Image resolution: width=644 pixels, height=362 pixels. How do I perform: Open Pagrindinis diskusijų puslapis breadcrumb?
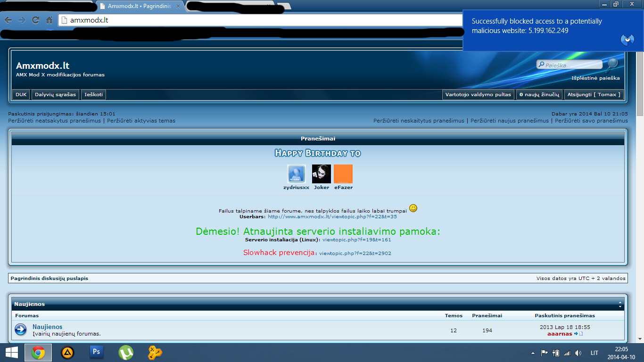pos(50,278)
